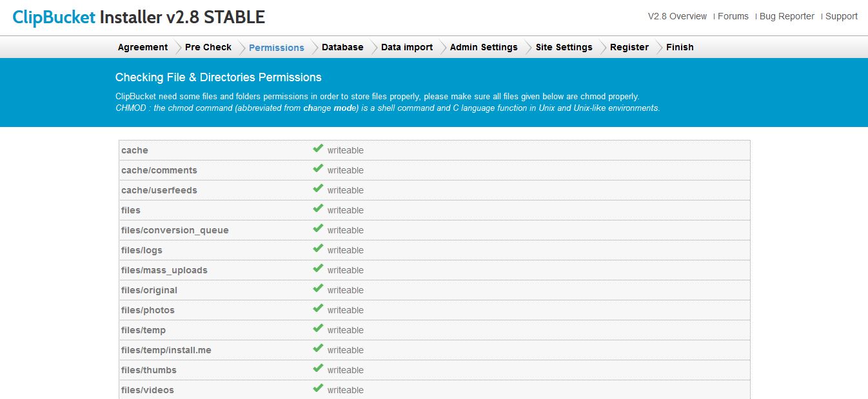
Task: Click the green checkmark beside cache
Action: (318, 149)
